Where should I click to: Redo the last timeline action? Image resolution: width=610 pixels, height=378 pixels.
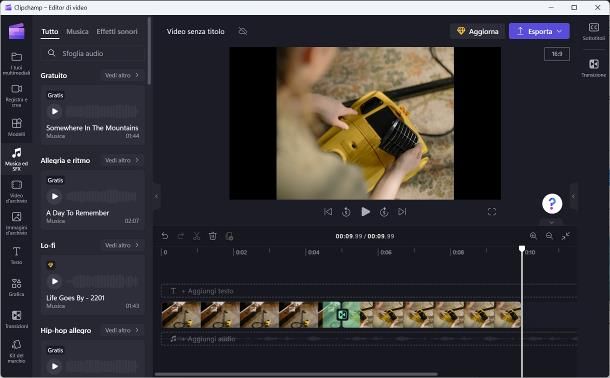coord(181,236)
